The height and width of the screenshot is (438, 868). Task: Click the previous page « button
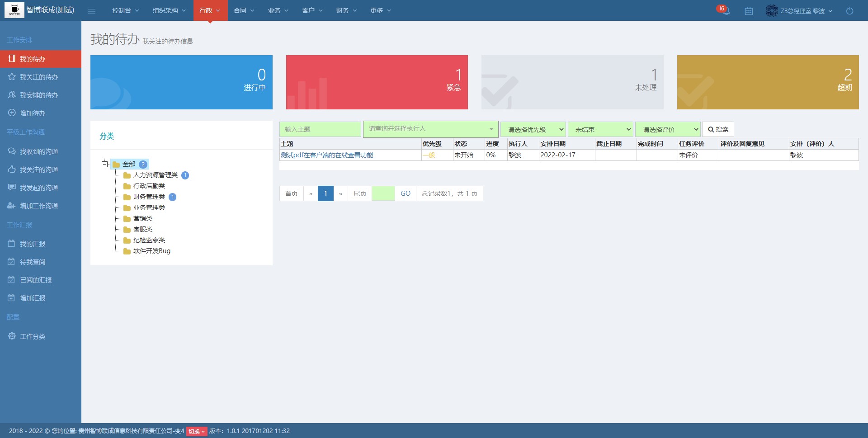pos(311,193)
